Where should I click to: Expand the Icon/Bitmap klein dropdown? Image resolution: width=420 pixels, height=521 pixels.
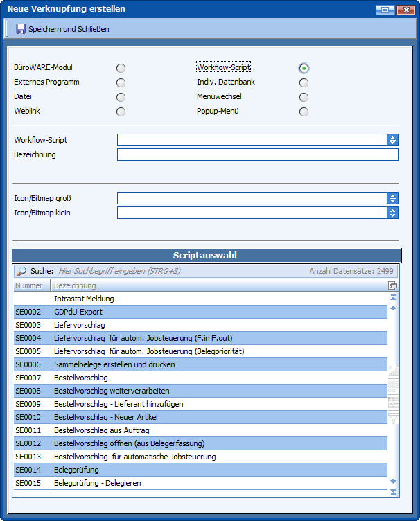point(392,213)
